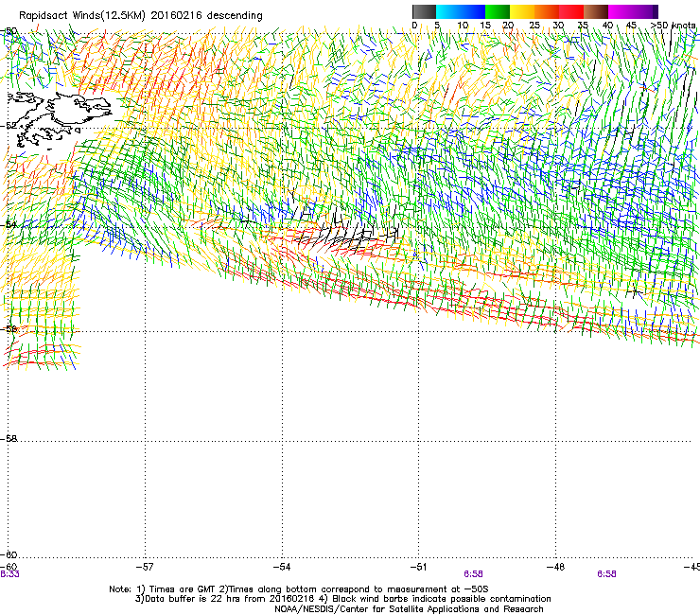The image size is (700, 615).
Task: Click the yellow 20-25 knots legend color
Action: pyautogui.click(x=522, y=11)
